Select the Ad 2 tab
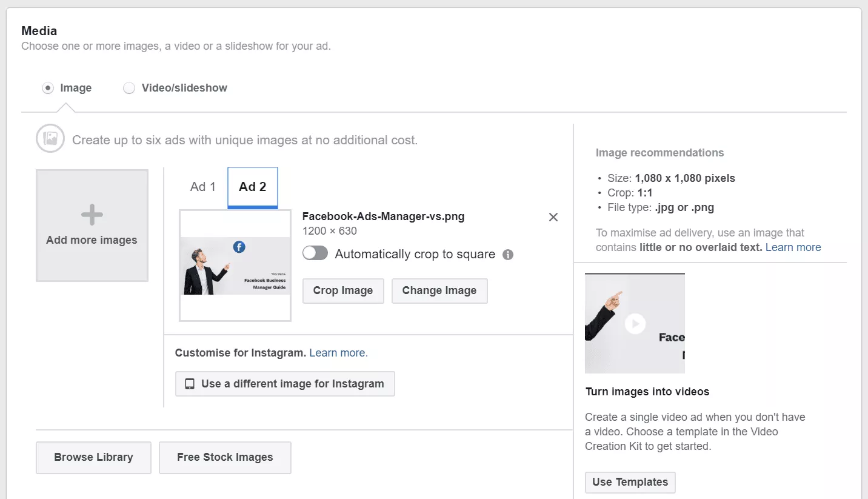Viewport: 868px width, 499px height. click(252, 187)
